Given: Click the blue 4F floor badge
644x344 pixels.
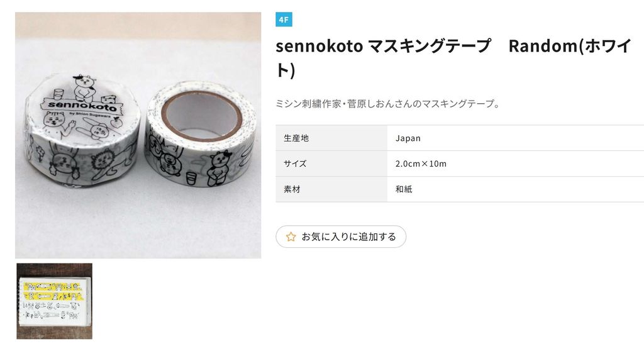Looking at the screenshot, I should [284, 19].
